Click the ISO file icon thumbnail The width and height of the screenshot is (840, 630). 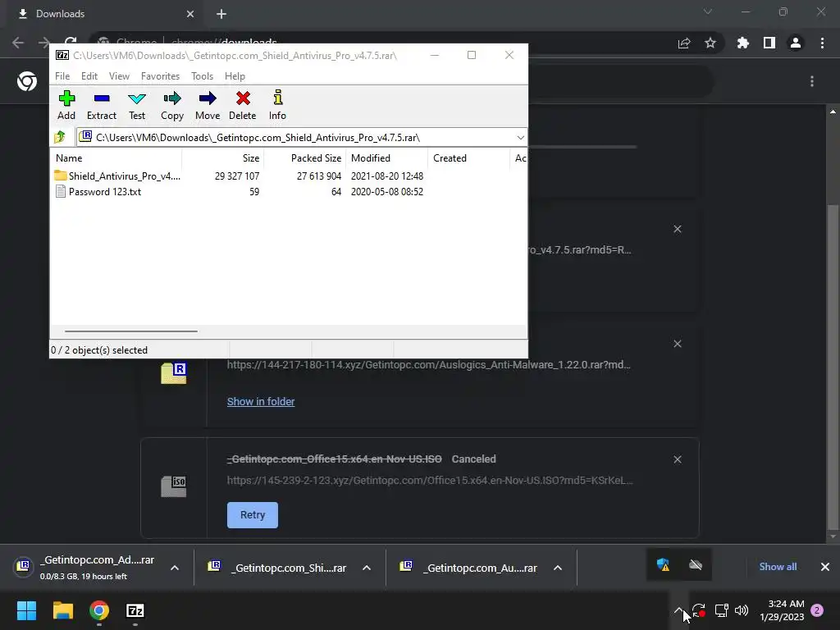click(x=174, y=486)
